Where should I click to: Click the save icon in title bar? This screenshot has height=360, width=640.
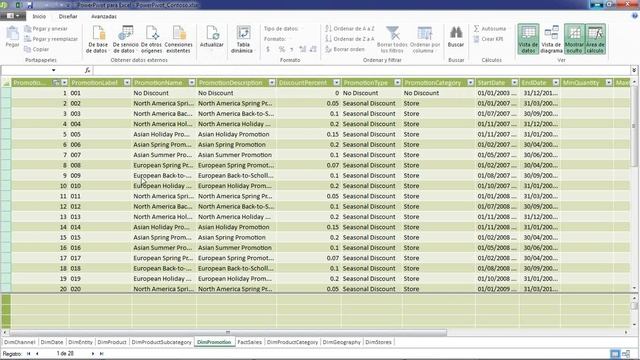coord(30,5)
